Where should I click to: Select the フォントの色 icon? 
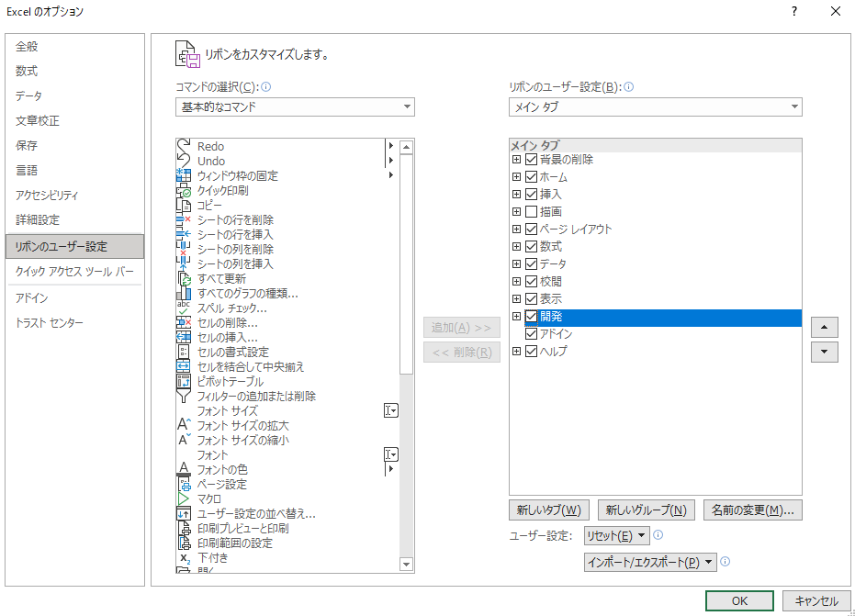[184, 469]
